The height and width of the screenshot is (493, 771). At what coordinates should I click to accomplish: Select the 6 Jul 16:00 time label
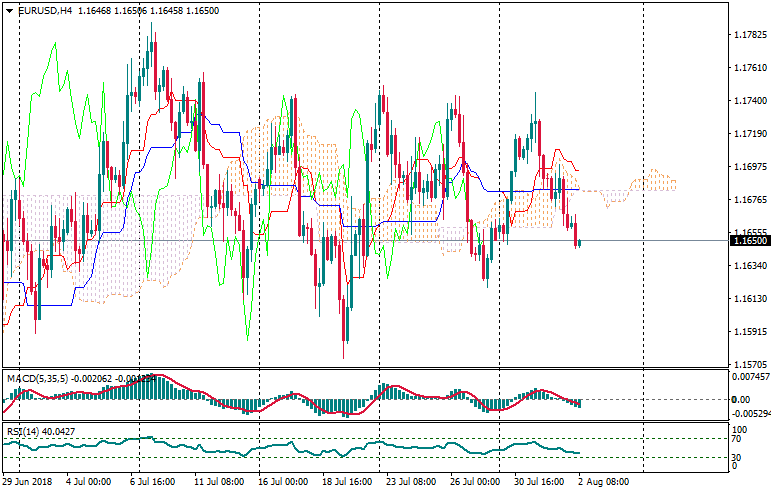click(x=153, y=481)
